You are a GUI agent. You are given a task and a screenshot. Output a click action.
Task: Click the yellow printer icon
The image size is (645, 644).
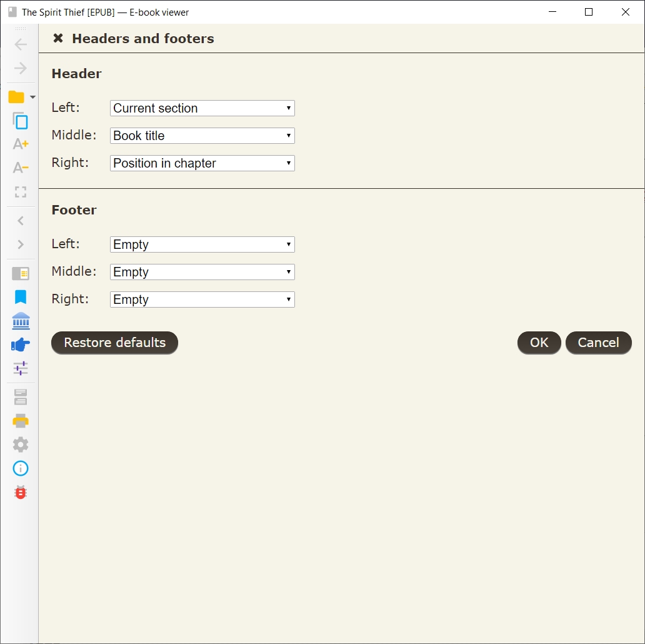[x=21, y=421]
